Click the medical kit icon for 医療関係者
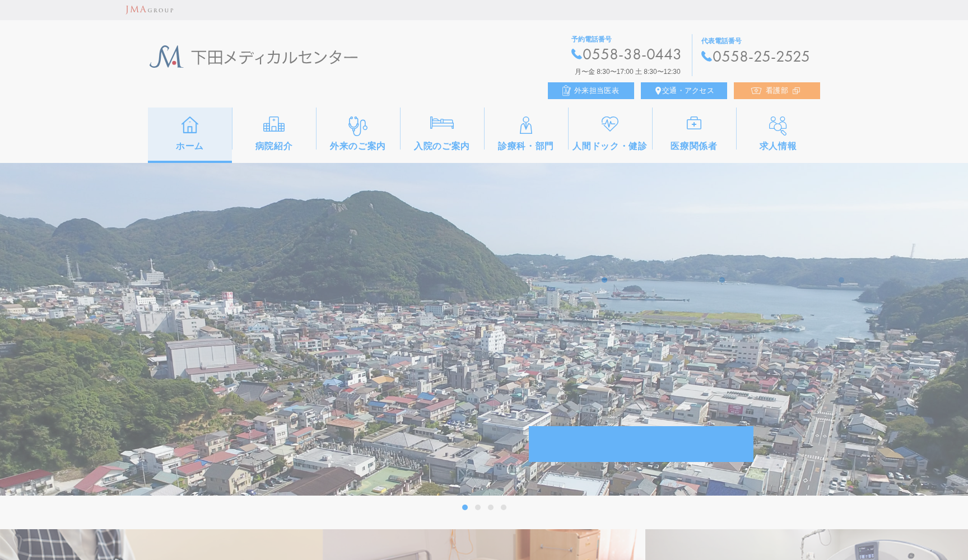968x560 pixels. point(694,123)
